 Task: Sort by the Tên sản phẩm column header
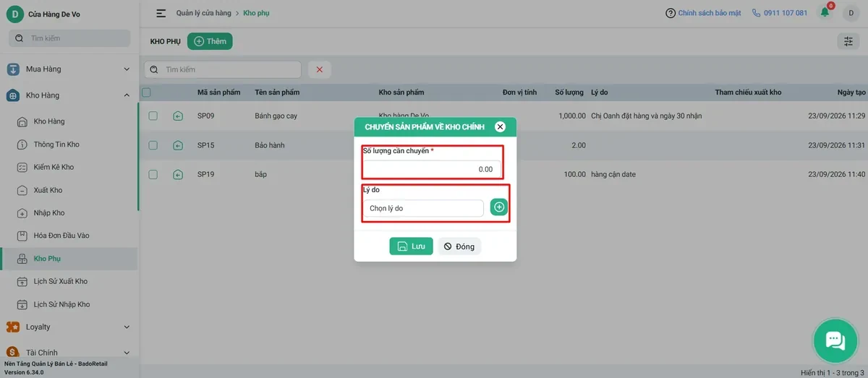pos(277,93)
